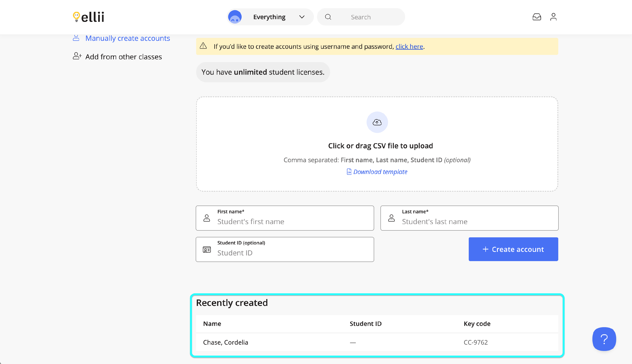This screenshot has width=632, height=364.
Task: Click the ellii logo
Action: click(x=88, y=17)
